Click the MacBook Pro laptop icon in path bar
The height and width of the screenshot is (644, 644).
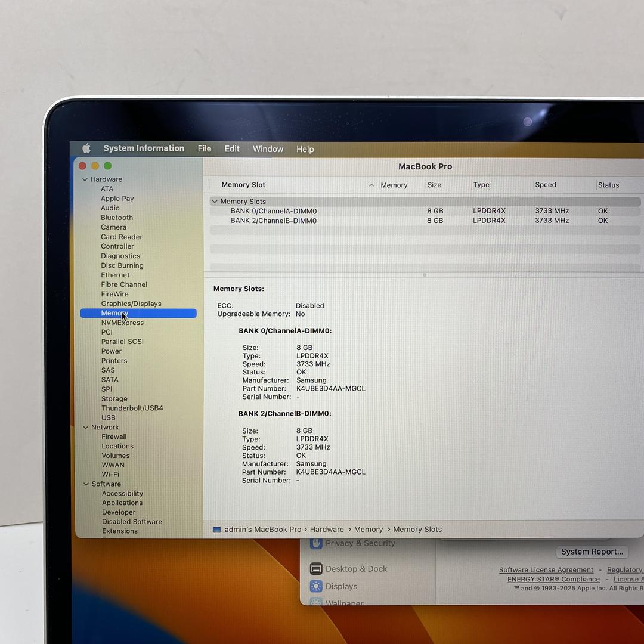(217, 530)
